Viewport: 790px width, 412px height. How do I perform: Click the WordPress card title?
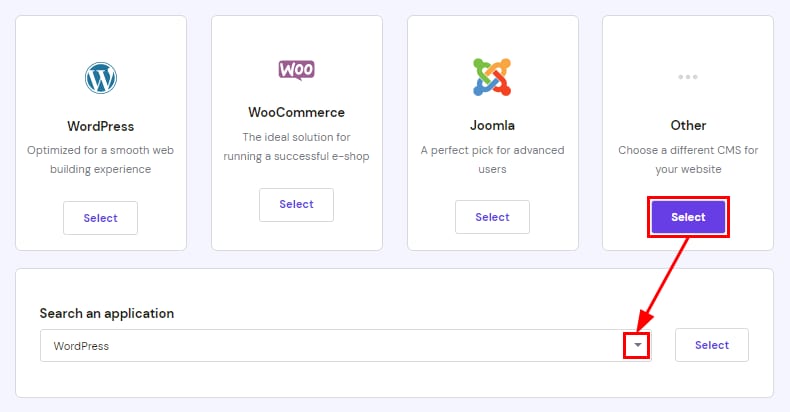click(100, 126)
